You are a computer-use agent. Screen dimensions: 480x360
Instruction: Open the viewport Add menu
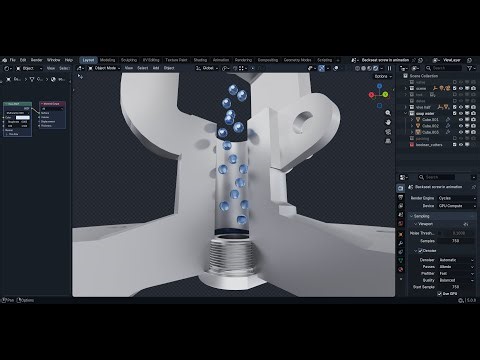click(156, 68)
